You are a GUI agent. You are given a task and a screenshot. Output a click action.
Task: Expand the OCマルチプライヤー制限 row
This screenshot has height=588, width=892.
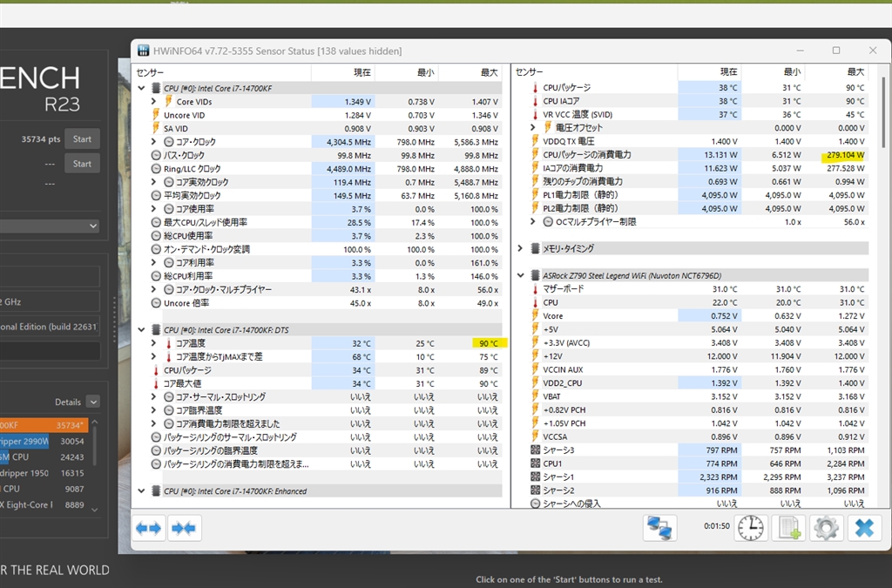pos(533,222)
